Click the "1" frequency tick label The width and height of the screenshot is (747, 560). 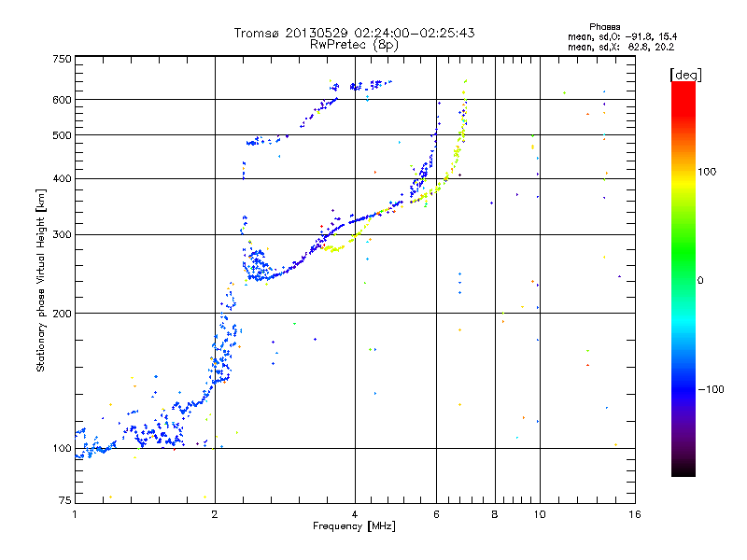(x=75, y=514)
